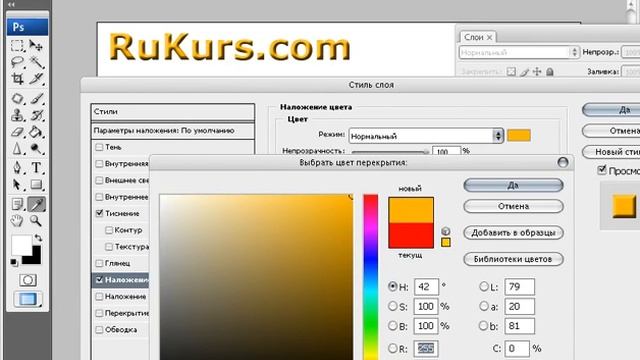This screenshot has height=360, width=640.
Task: Select the Type tool
Action: (36, 168)
